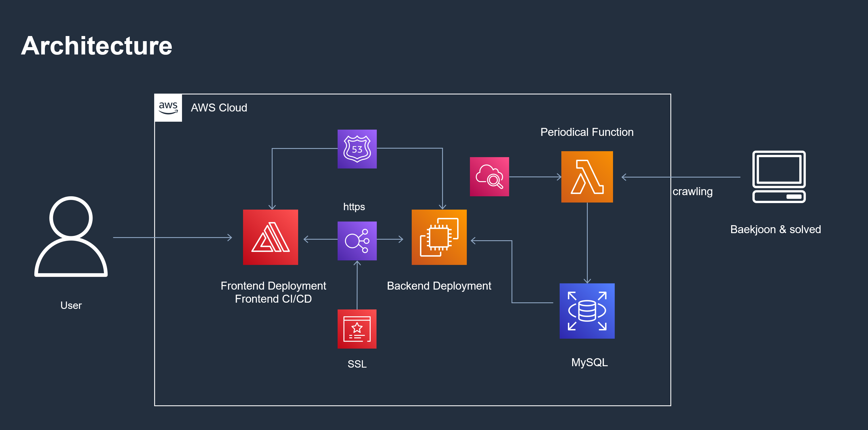The height and width of the screenshot is (430, 868).
Task: Select the https label
Action: [354, 207]
